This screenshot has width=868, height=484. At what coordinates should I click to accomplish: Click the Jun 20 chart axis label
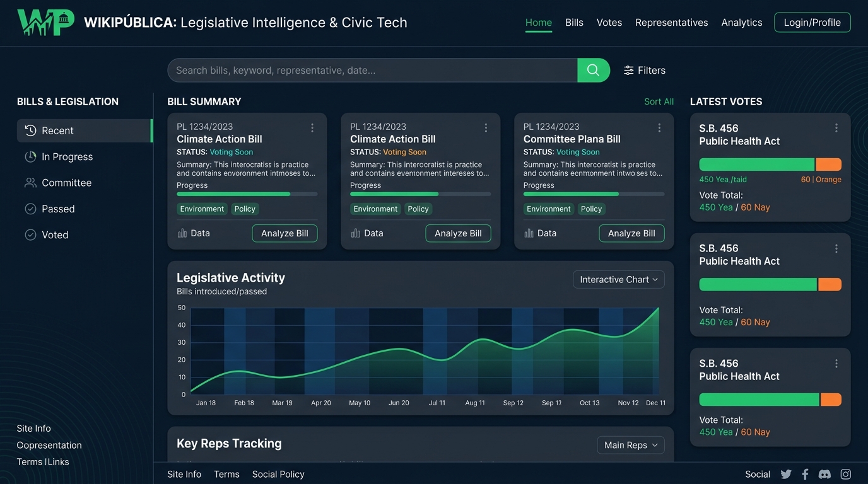tap(399, 403)
